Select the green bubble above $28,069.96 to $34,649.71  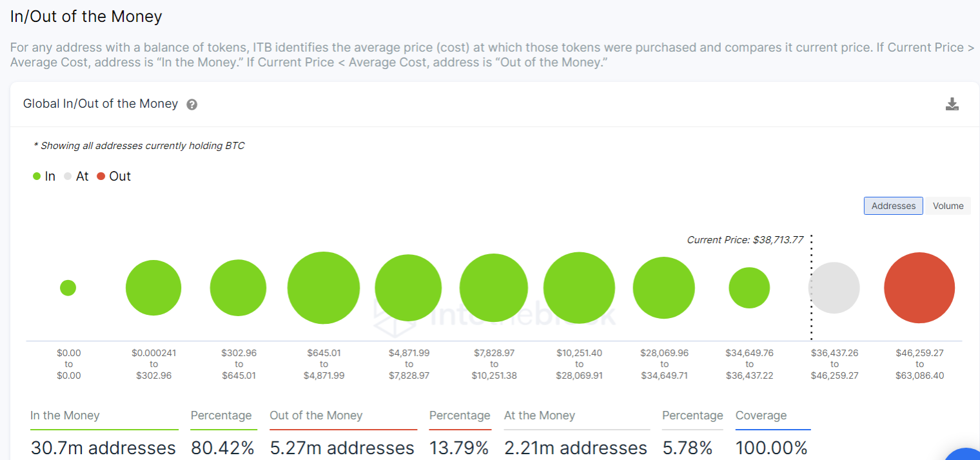664,288
